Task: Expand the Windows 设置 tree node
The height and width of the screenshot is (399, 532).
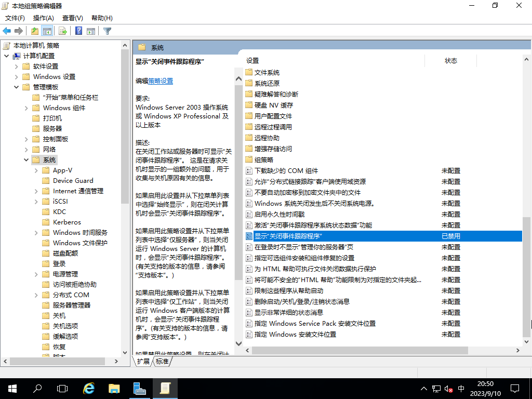Action: (16, 77)
